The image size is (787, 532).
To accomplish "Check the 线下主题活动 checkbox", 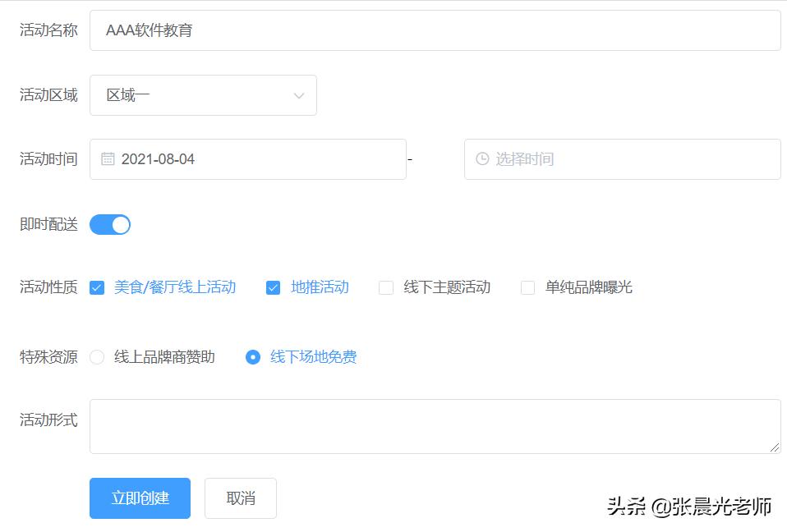I will pos(385,287).
